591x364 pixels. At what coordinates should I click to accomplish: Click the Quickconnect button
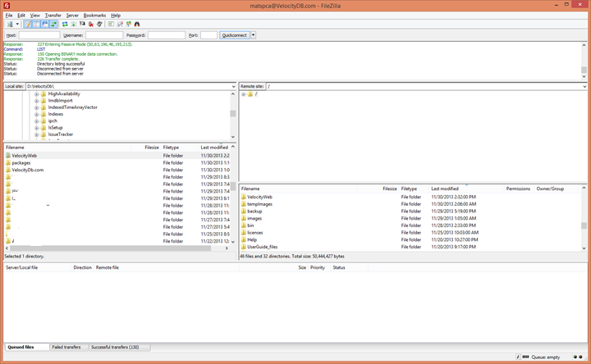235,35
